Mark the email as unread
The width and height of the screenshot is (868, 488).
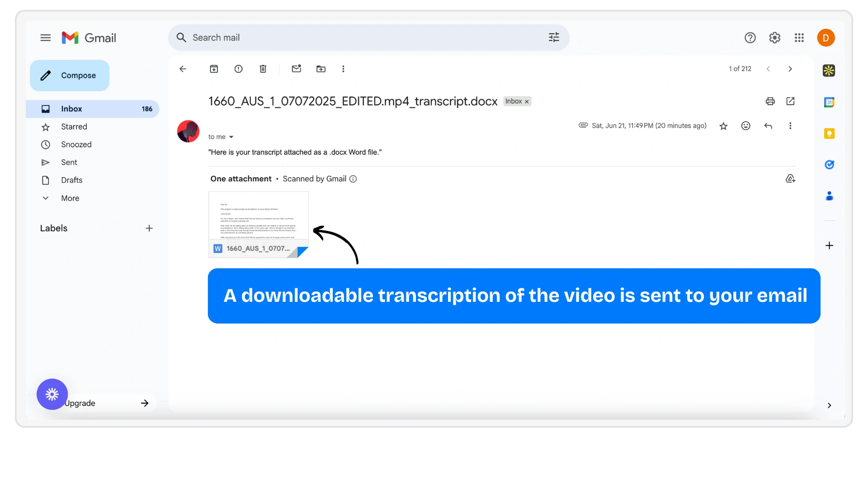pos(297,69)
